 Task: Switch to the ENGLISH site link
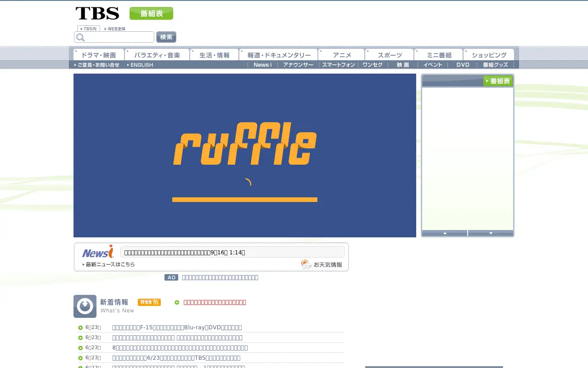(x=140, y=65)
